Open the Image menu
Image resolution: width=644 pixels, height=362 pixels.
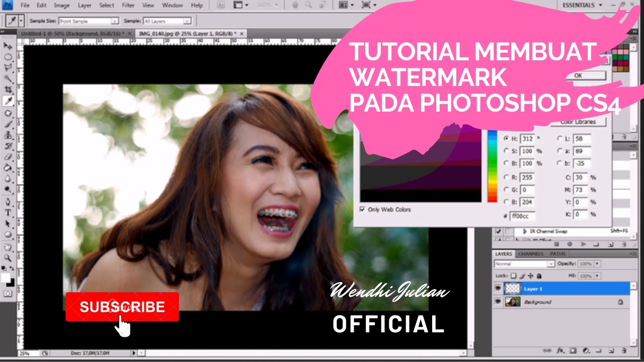[x=61, y=6]
